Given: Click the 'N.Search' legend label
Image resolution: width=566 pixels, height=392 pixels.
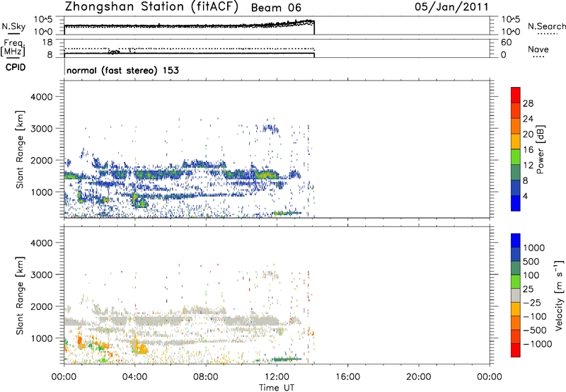Looking at the screenshot, I should pos(546,26).
